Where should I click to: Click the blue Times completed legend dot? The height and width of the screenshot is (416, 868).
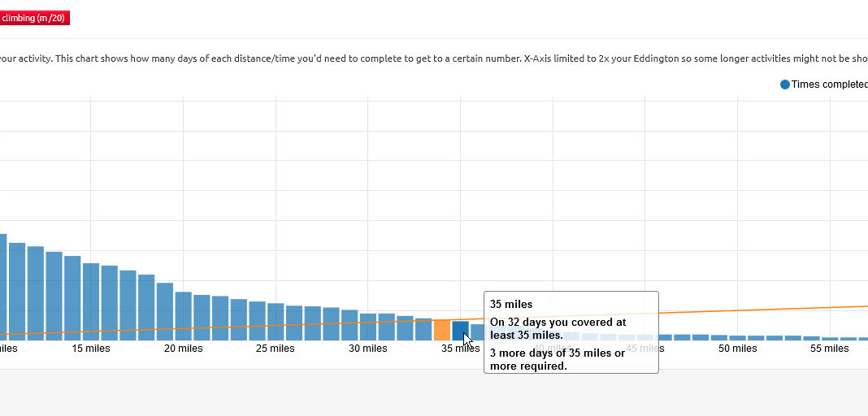tap(785, 84)
